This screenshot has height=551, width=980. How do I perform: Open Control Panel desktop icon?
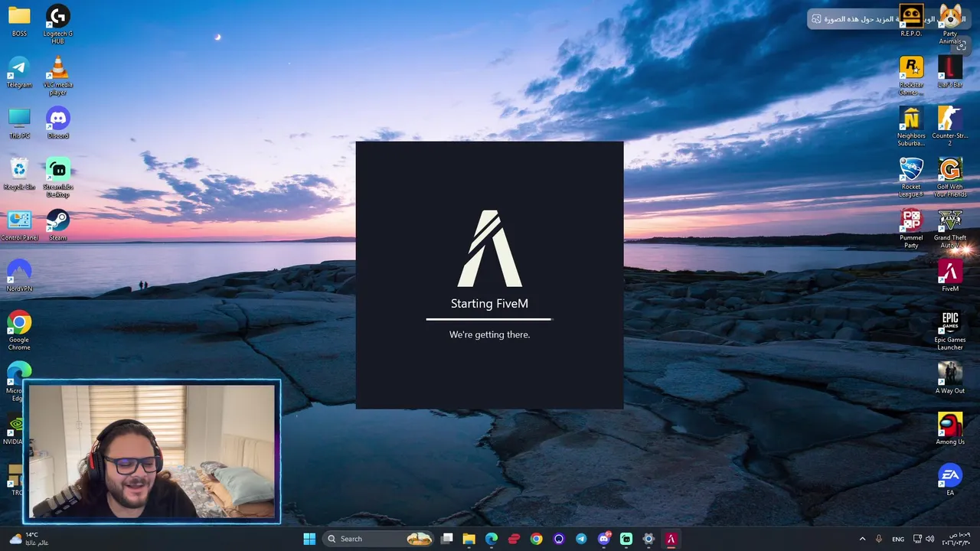19,225
